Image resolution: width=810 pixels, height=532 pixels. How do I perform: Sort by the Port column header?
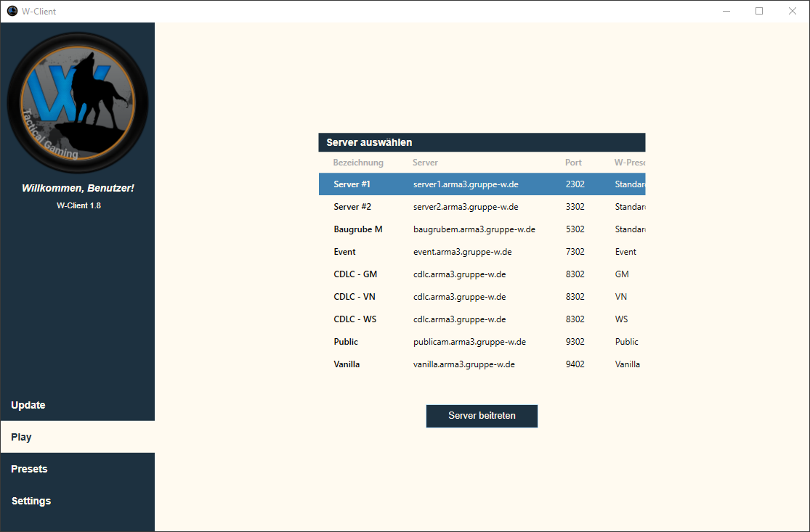coord(573,163)
